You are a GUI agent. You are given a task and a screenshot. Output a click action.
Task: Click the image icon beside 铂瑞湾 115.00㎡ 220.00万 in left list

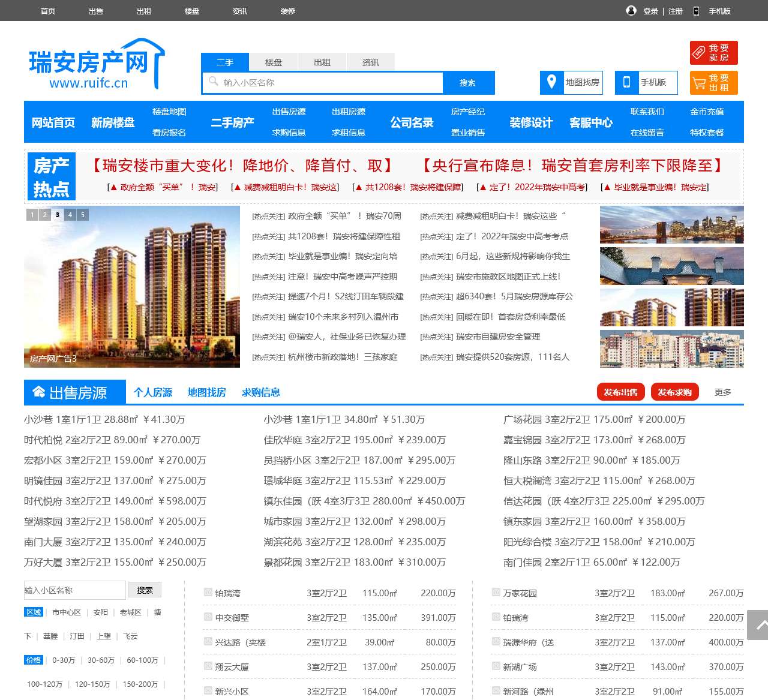point(208,593)
